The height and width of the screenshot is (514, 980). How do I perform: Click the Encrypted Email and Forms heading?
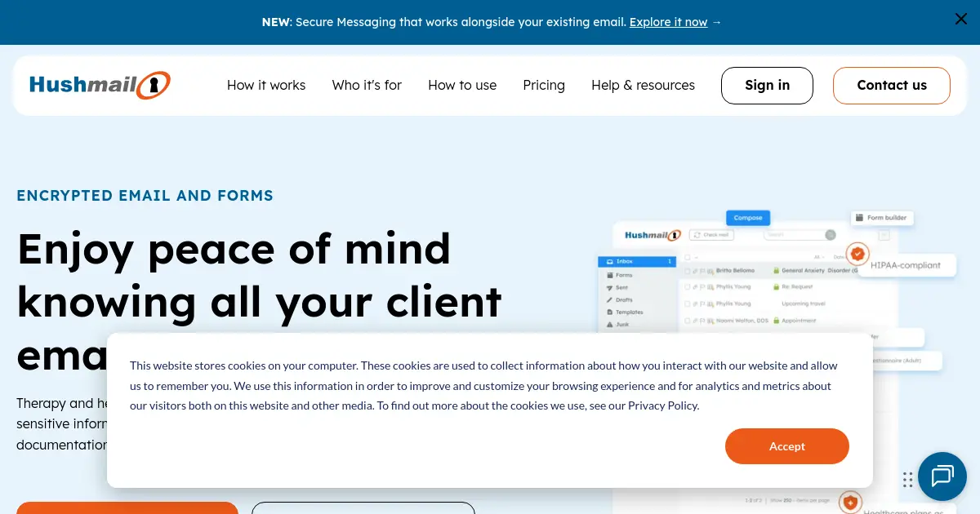coord(145,196)
